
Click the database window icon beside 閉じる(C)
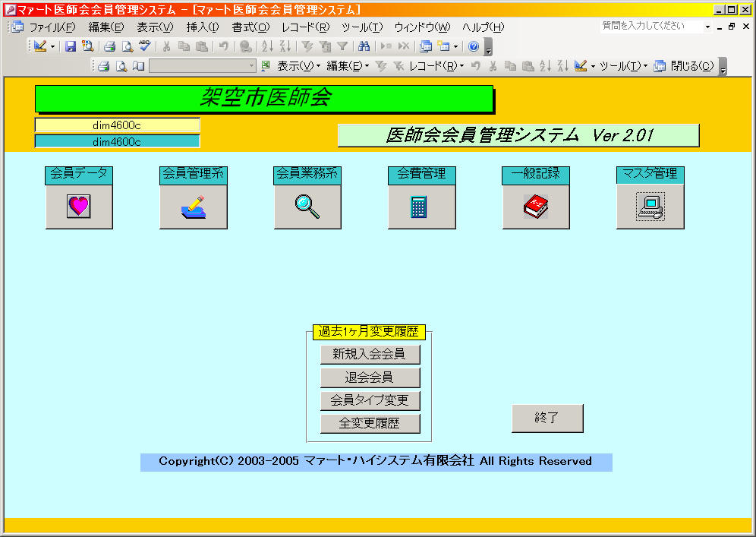(660, 65)
